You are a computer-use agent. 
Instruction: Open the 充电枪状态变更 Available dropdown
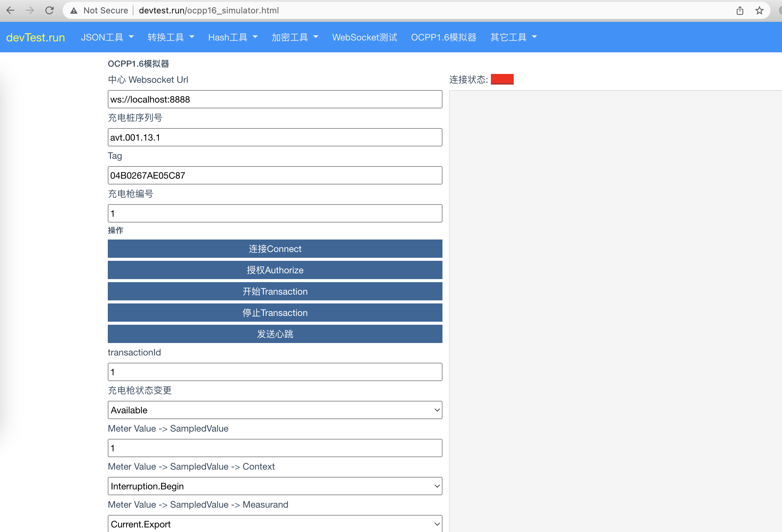(x=275, y=410)
